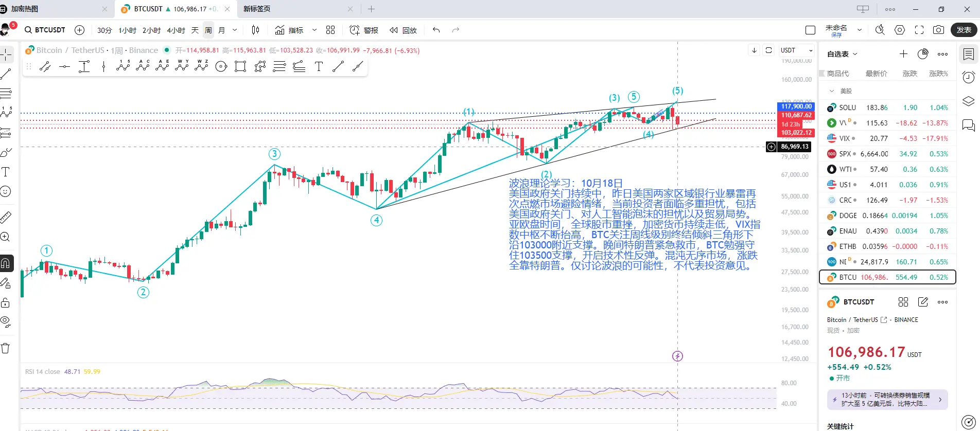This screenshot has height=431, width=980.
Task: Open the object tree layers panel
Action: pos(968,101)
